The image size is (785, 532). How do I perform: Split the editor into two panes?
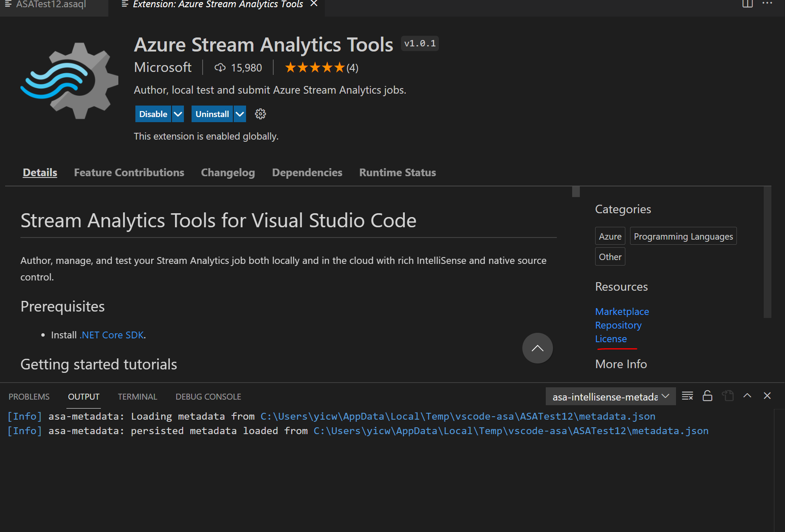tap(748, 4)
